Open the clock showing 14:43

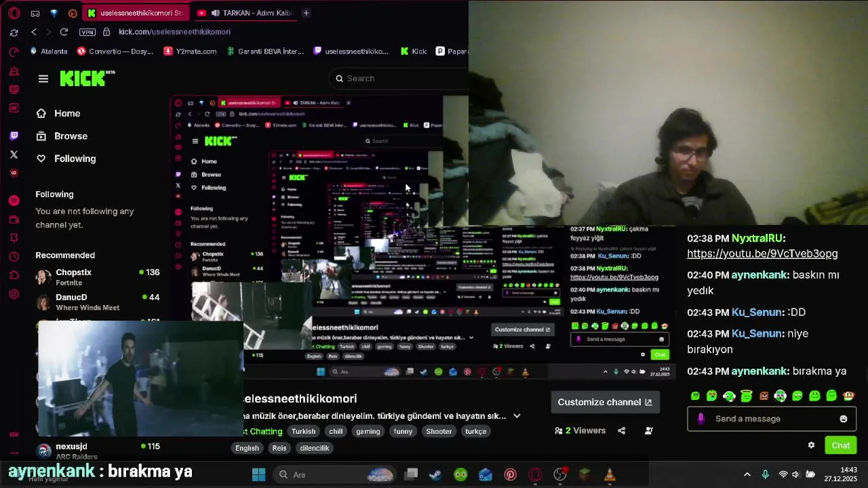click(x=841, y=474)
